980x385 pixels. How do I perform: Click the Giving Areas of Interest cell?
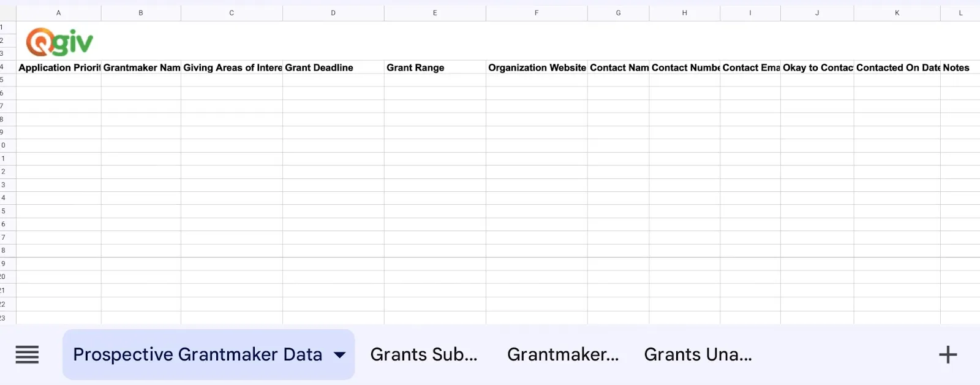232,67
